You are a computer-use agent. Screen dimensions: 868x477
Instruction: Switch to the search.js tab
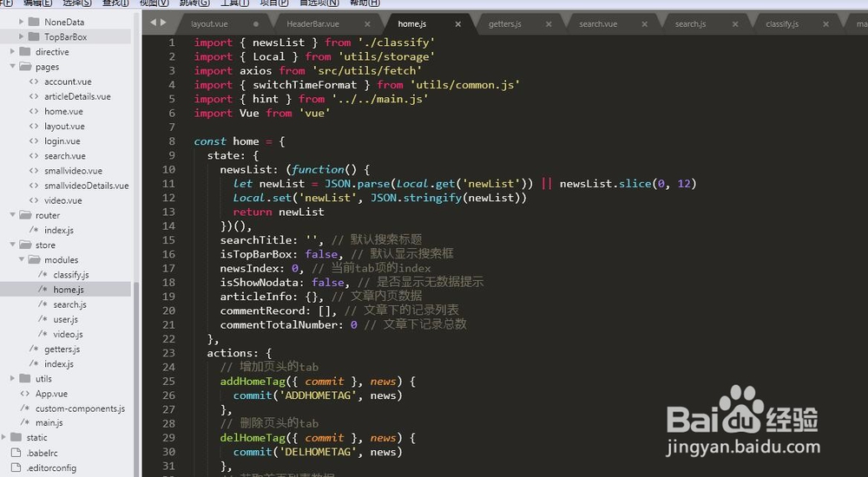(x=690, y=24)
